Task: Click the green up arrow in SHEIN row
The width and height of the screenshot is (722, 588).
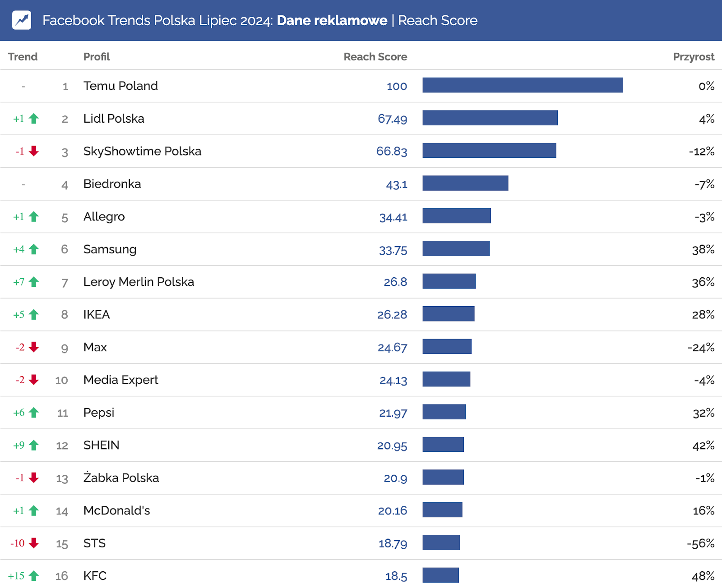Action: [34, 446]
